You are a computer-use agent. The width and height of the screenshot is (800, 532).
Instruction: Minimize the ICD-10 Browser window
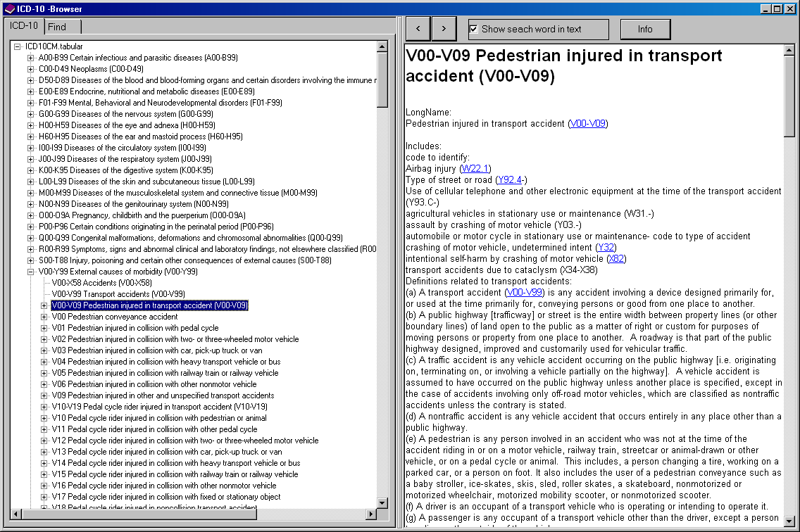pos(765,8)
